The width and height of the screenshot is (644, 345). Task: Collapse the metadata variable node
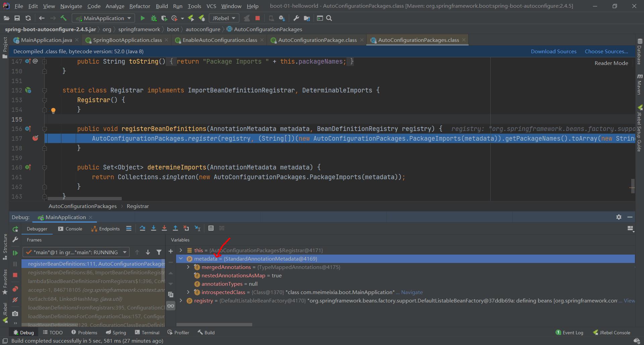click(181, 259)
